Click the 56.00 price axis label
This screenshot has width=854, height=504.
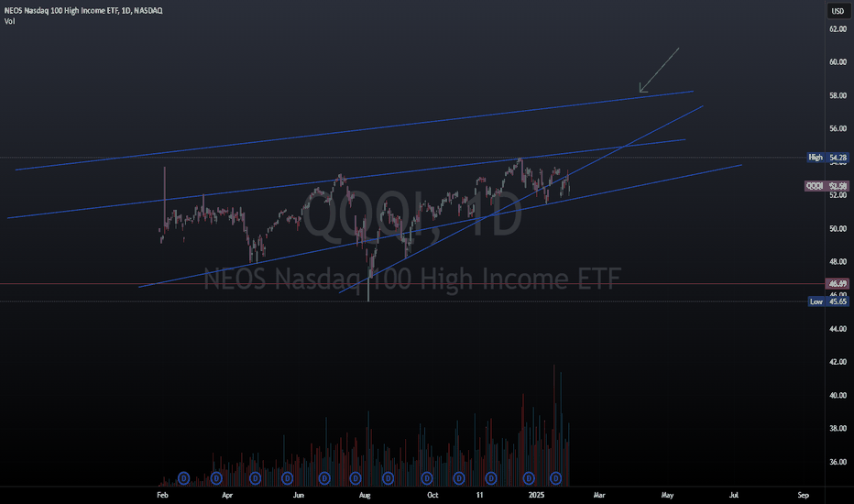[x=838, y=128]
